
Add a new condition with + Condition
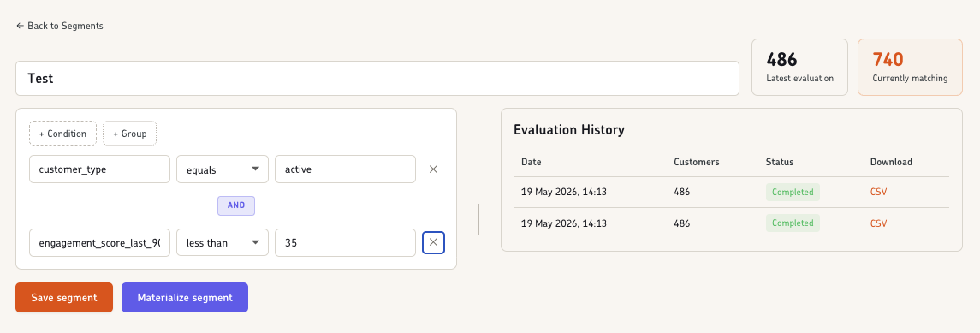[x=62, y=133]
